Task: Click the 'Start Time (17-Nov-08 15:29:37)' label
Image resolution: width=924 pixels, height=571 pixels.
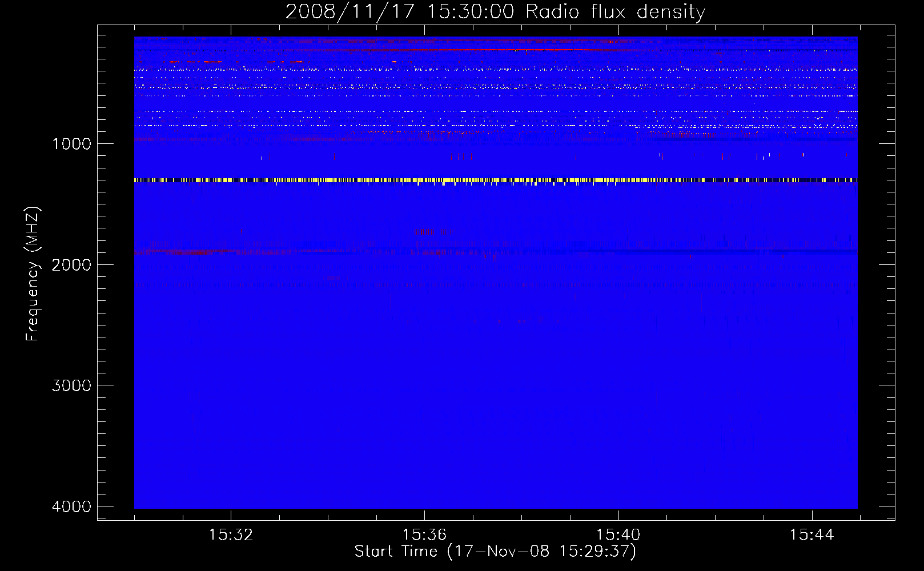Action: pyautogui.click(x=495, y=552)
